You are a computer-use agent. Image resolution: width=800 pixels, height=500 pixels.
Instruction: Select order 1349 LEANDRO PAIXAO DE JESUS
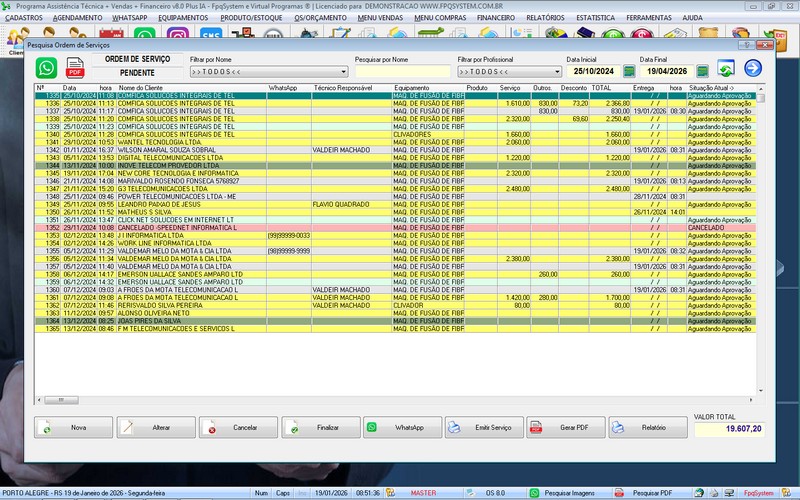click(395, 205)
